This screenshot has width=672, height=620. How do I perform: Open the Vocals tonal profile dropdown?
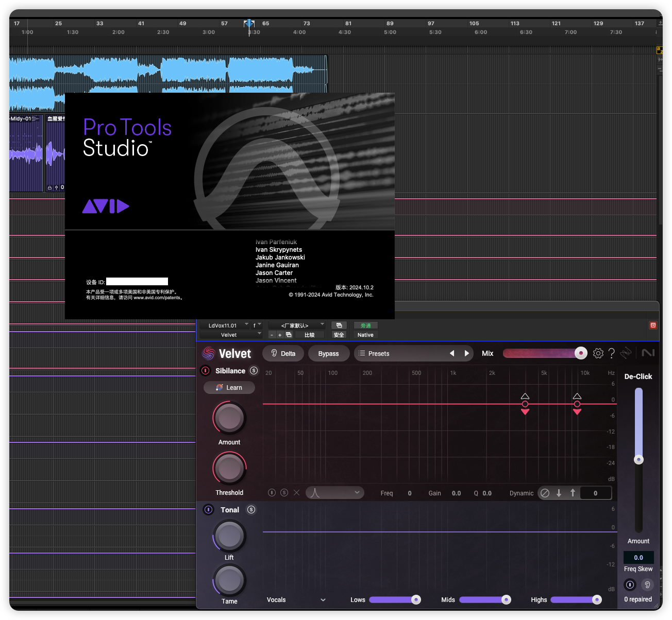296,599
